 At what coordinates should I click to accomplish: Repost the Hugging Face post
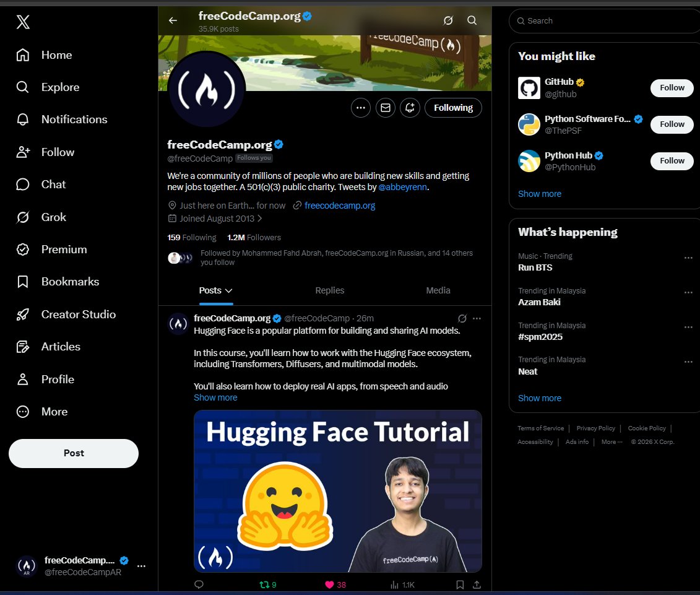pos(268,584)
